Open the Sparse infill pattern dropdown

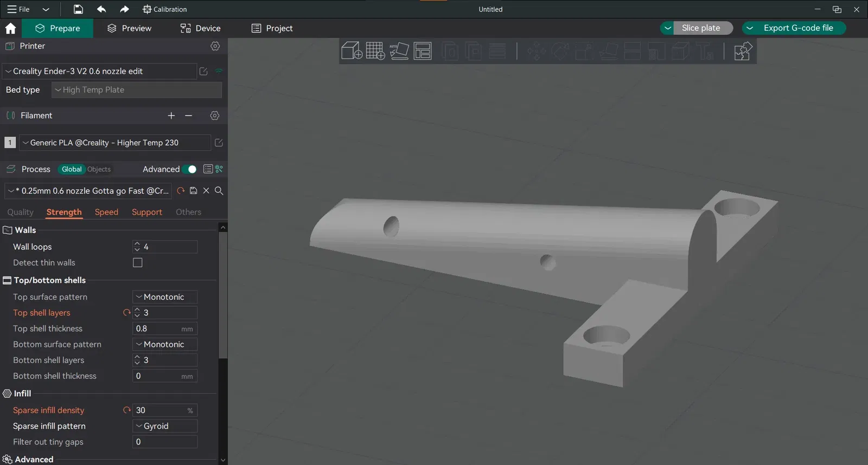[165, 426]
